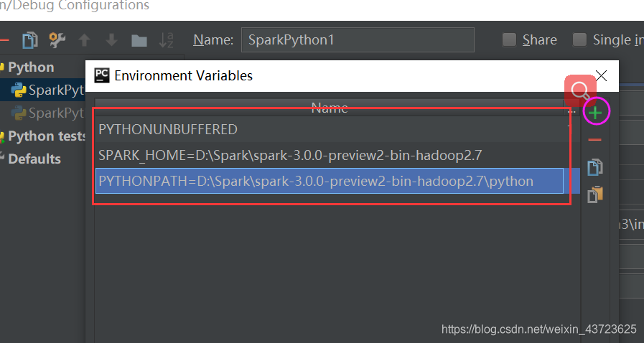
Task: Toggle the Share checkbox
Action: (509, 39)
